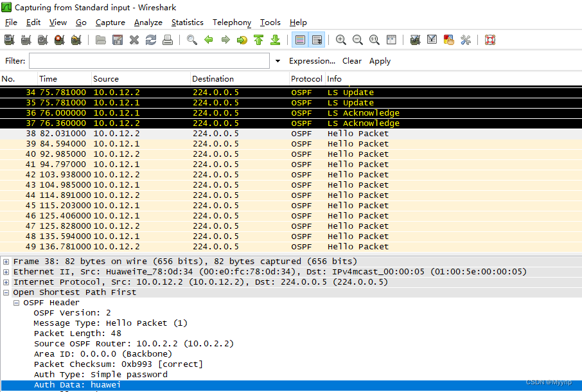Expand the Frame 38 tree node
The width and height of the screenshot is (582, 392).
coord(6,262)
